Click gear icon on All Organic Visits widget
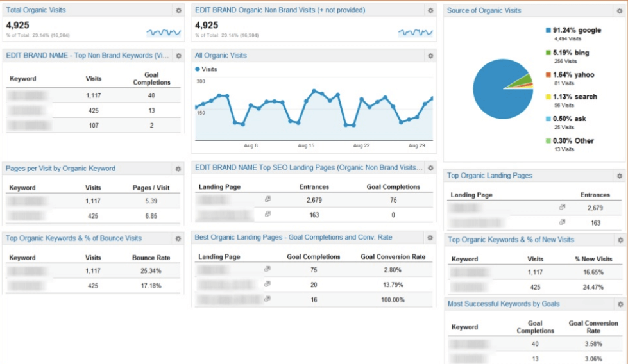 click(x=430, y=56)
